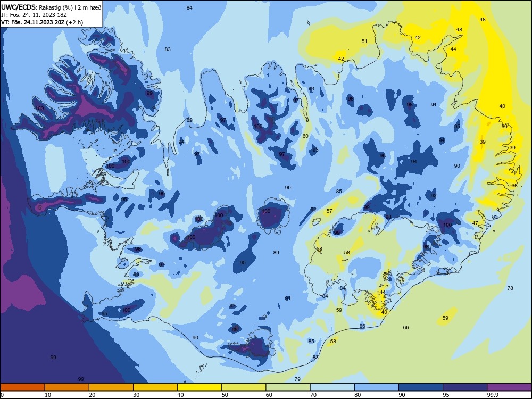Select the map value '79' off the south coast
The image size is (532, 399).
click(297, 379)
